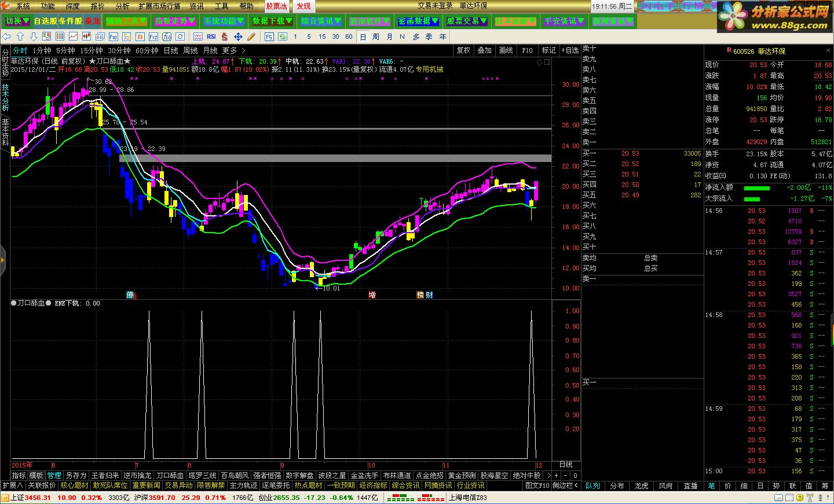The image size is (834, 504).
Task: Toggle the 季 quarterly period button
Action: pyautogui.click(x=429, y=36)
